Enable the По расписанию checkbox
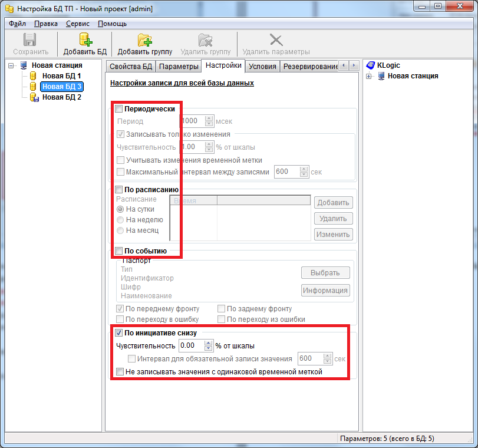The height and width of the screenshot is (448, 478). pos(118,189)
